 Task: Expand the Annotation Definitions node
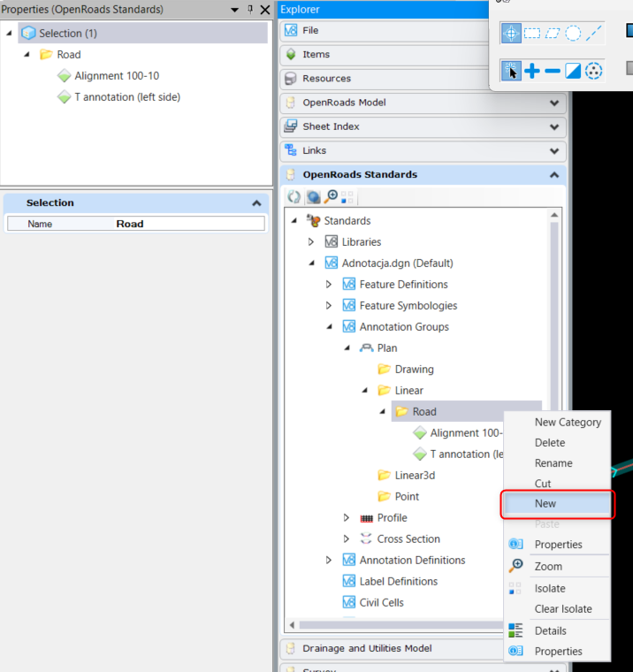click(x=329, y=560)
